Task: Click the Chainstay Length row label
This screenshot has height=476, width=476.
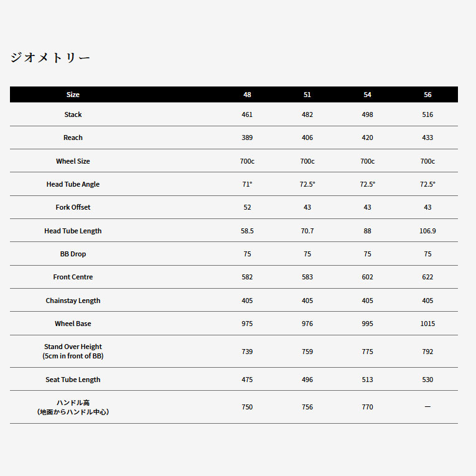Action: 73,301
